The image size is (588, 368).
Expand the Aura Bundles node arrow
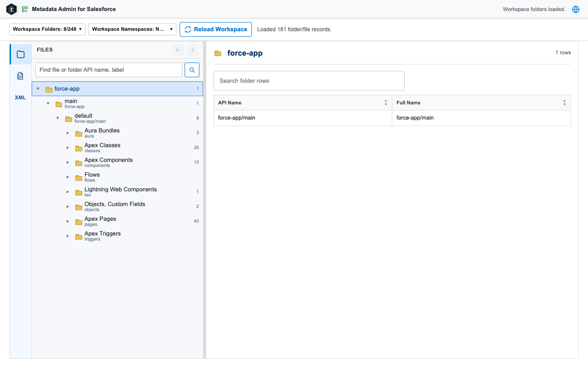(68, 133)
